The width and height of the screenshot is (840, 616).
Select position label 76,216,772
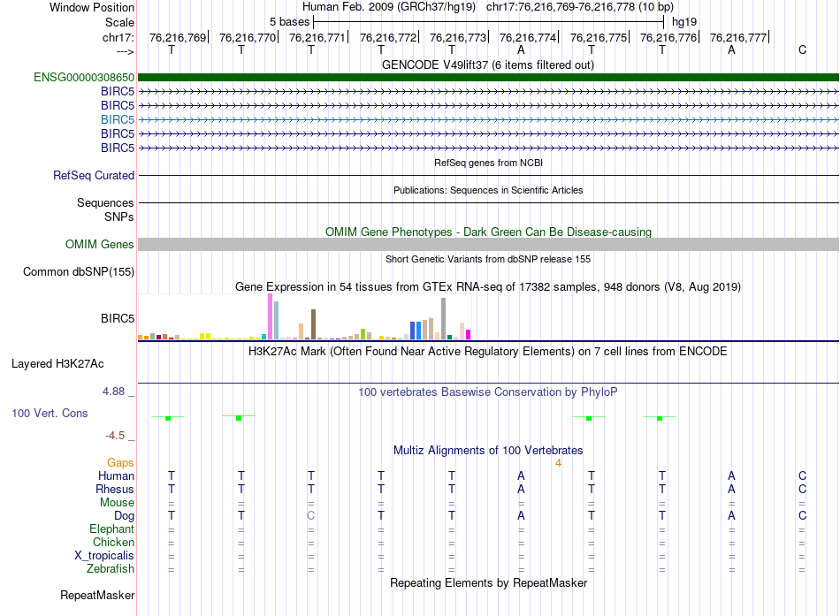pyautogui.click(x=388, y=37)
